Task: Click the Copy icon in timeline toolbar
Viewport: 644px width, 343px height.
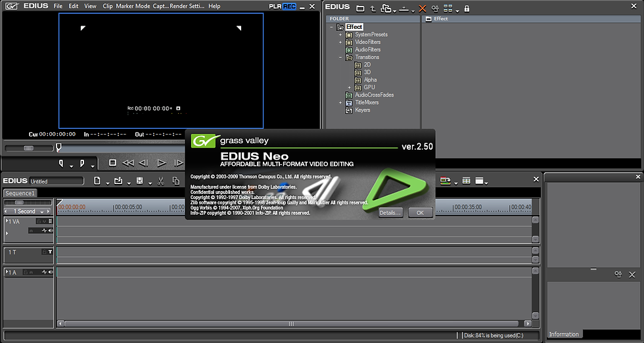Action: click(176, 181)
